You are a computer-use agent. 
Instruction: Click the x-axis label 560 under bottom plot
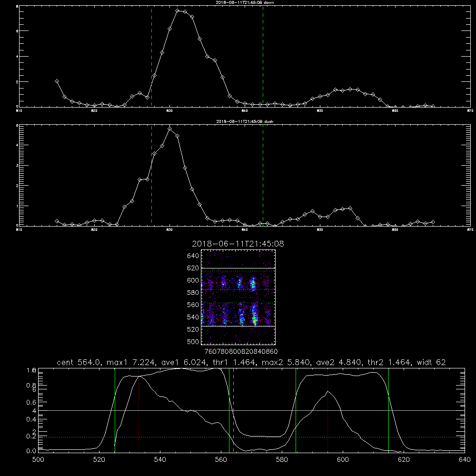coord(221,460)
